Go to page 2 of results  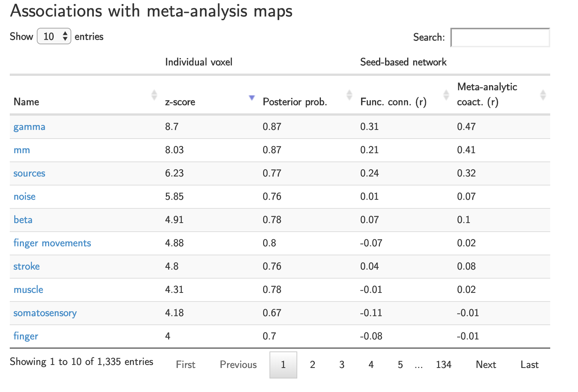[312, 365]
